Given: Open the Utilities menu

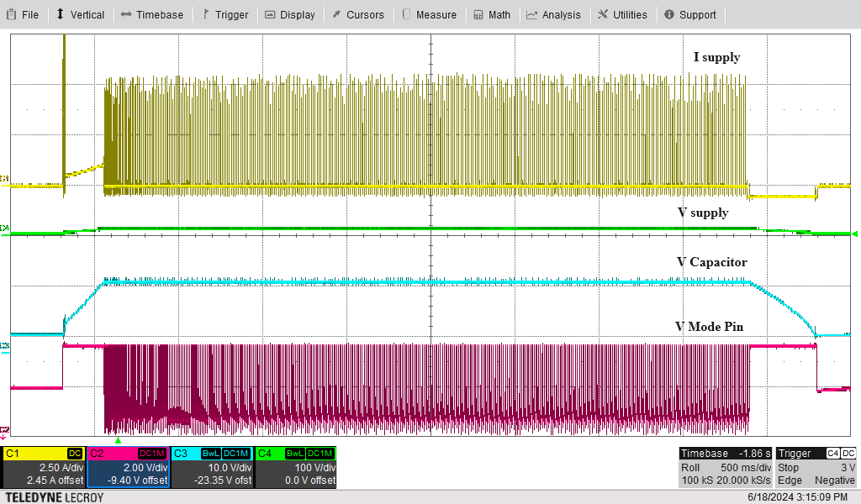Looking at the screenshot, I should 623,14.
